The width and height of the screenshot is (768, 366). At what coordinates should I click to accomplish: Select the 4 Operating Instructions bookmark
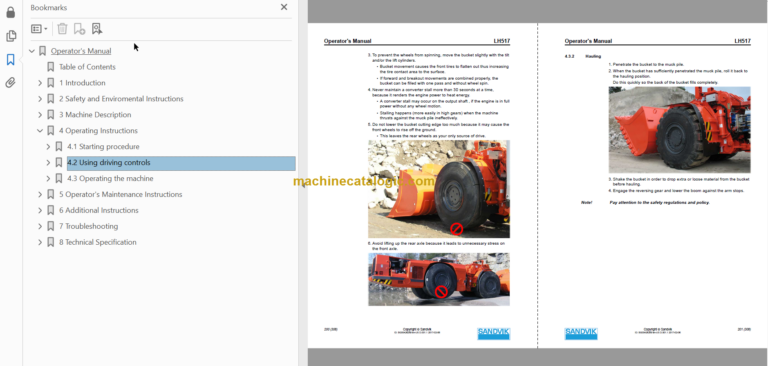pyautogui.click(x=98, y=130)
